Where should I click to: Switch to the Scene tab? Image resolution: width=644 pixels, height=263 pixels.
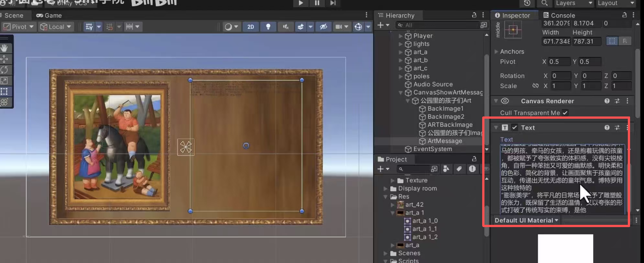point(12,15)
